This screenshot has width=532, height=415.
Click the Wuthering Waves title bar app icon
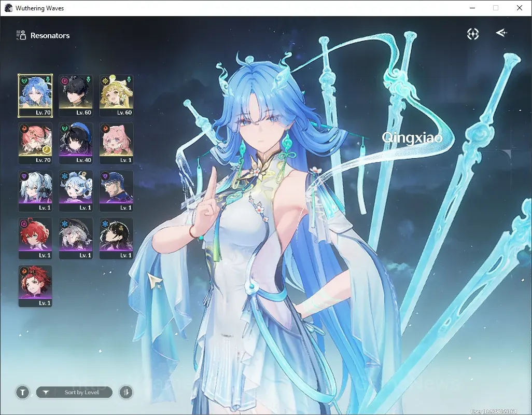point(8,8)
